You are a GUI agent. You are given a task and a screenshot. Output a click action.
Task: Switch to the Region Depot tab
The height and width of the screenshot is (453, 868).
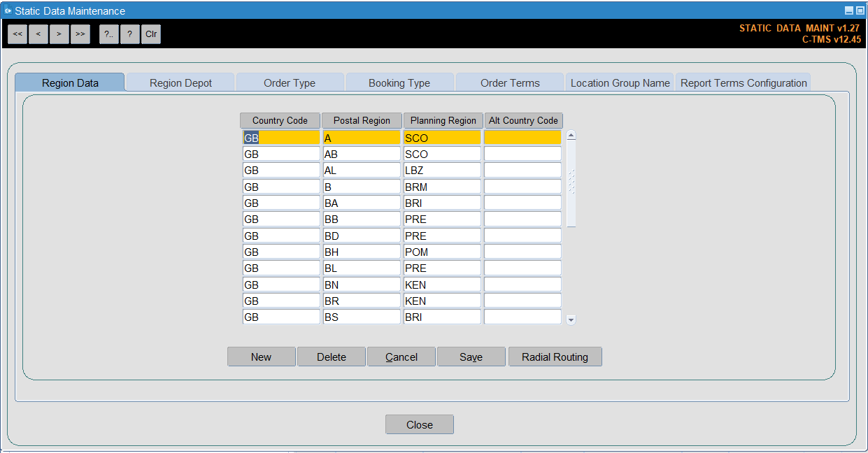(x=180, y=82)
